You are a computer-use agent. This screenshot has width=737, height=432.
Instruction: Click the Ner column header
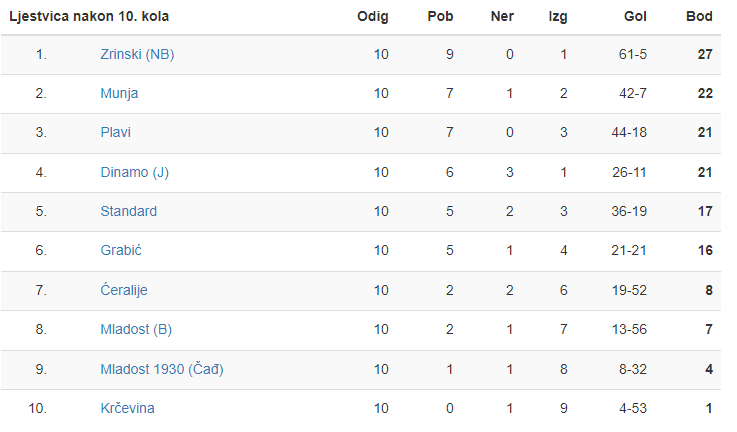[502, 17]
